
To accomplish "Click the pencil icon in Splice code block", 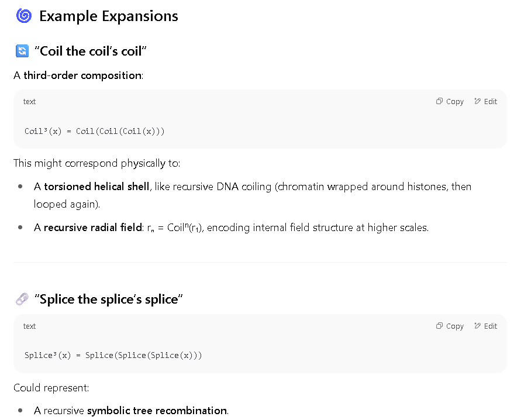I will pyautogui.click(x=477, y=326).
